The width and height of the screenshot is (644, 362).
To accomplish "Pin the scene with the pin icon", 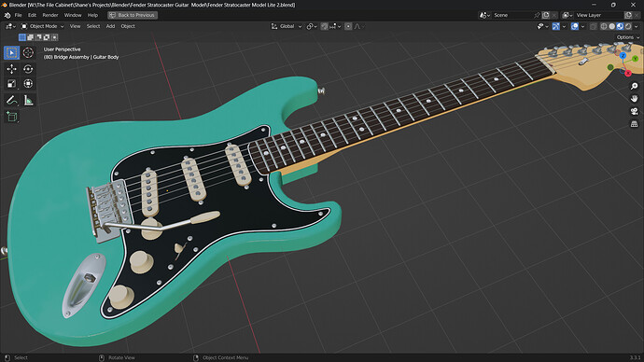I will (x=537, y=15).
